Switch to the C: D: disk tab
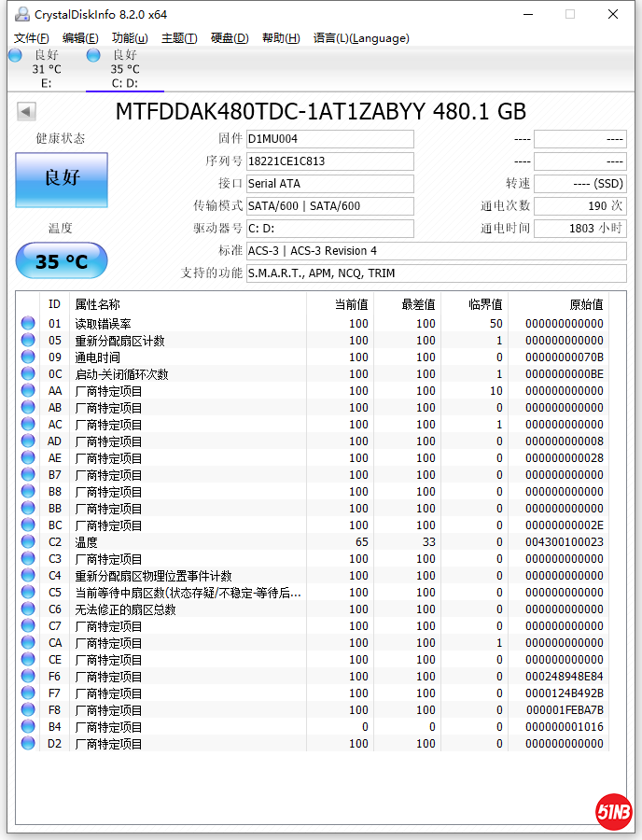This screenshot has width=642, height=840. pos(124,70)
